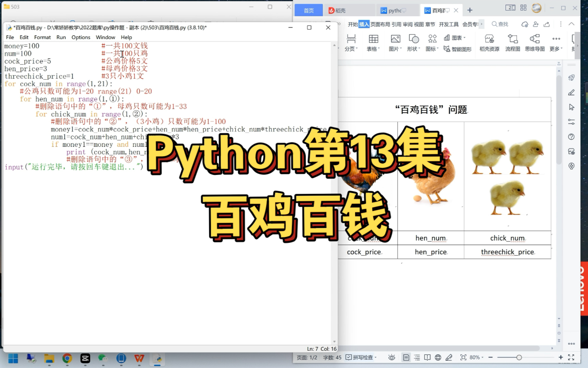This screenshot has height=368, width=588.
Task: Open the Edit menu in IDLE
Action: point(24,37)
